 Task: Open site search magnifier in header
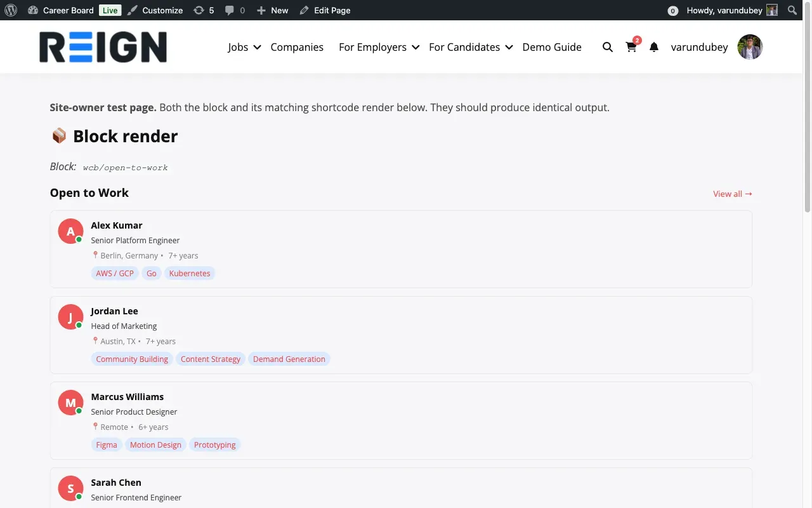(608, 47)
